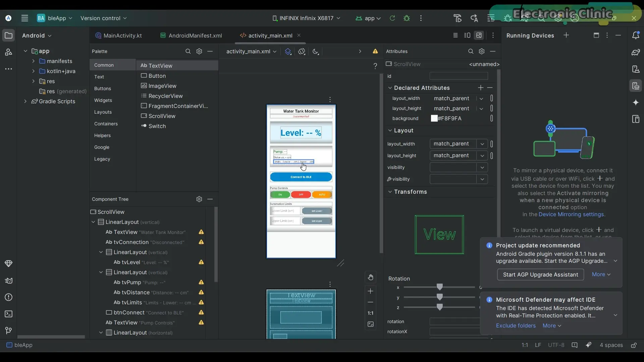Switch to MainActivity.kt tab
This screenshot has height=362, width=644.
point(119,36)
